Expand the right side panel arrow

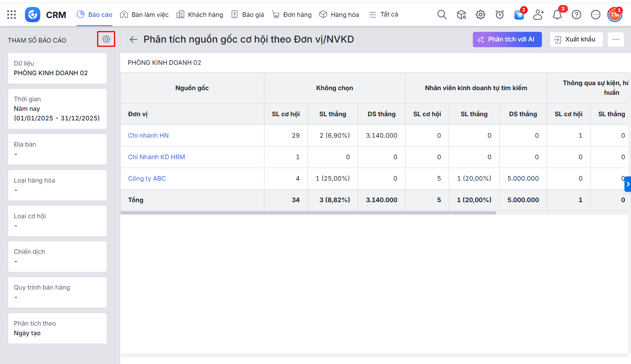pyautogui.click(x=628, y=184)
